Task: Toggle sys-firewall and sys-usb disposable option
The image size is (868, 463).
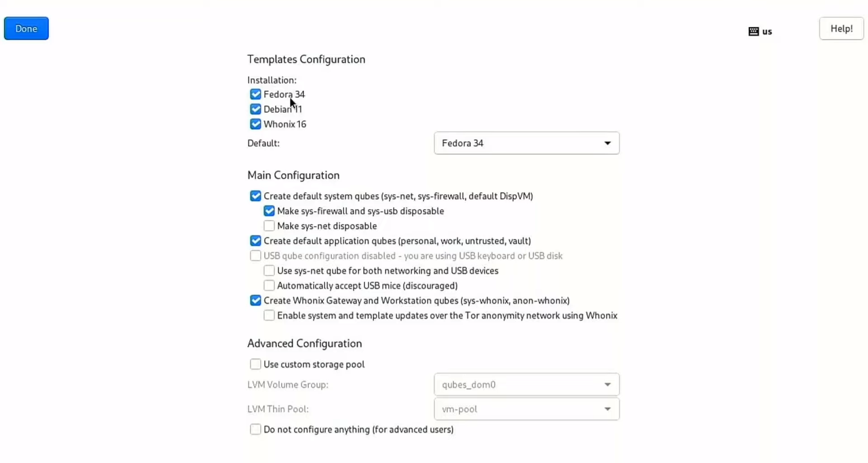Action: point(269,211)
